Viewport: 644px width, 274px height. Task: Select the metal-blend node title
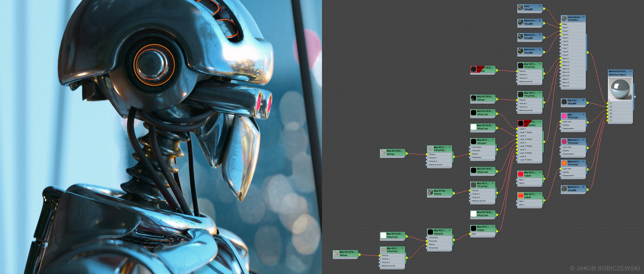click(574, 17)
